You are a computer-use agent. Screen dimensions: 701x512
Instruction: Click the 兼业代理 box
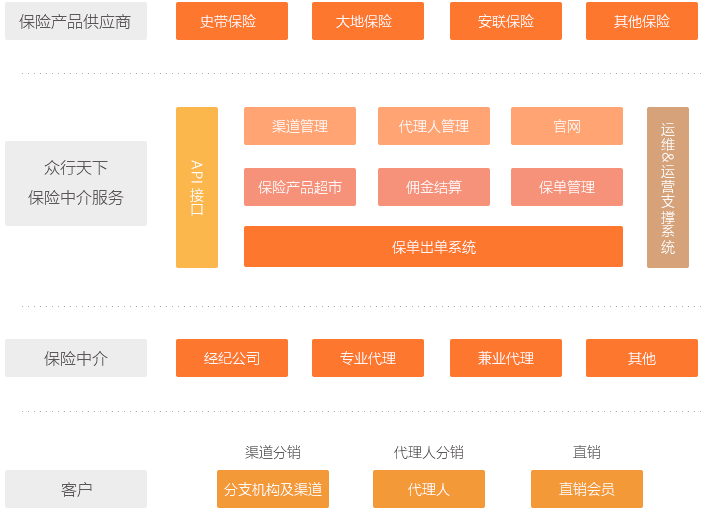tap(505, 358)
